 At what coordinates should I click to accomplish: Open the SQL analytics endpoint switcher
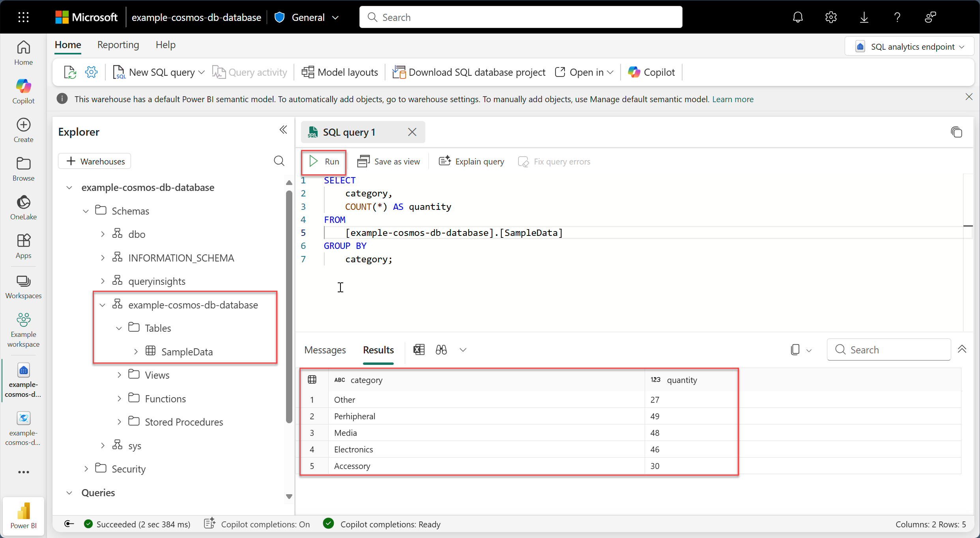click(909, 47)
